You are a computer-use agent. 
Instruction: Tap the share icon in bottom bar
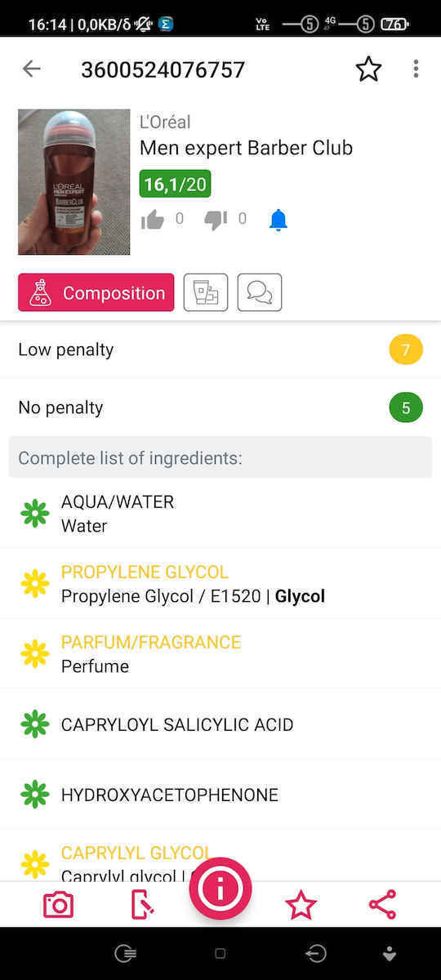click(382, 905)
